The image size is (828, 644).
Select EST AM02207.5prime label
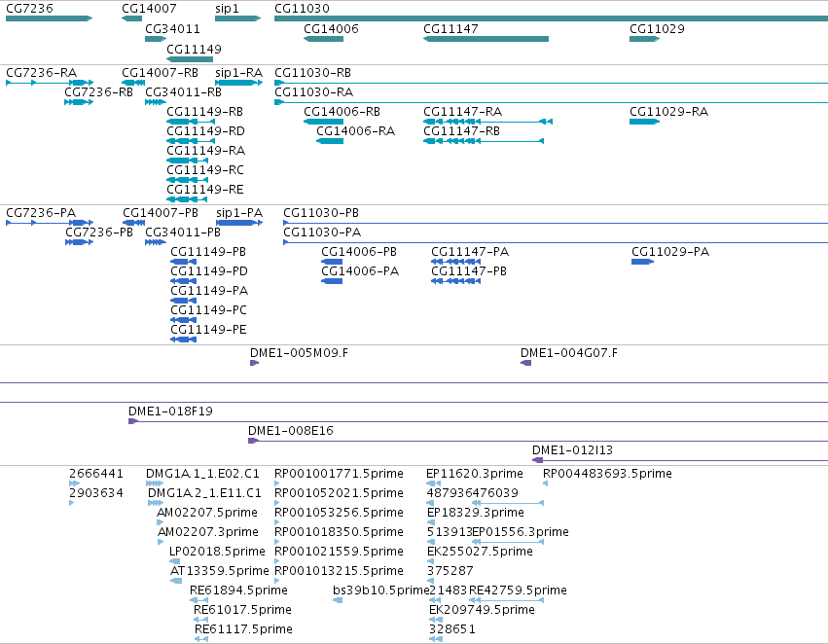pyautogui.click(x=207, y=513)
